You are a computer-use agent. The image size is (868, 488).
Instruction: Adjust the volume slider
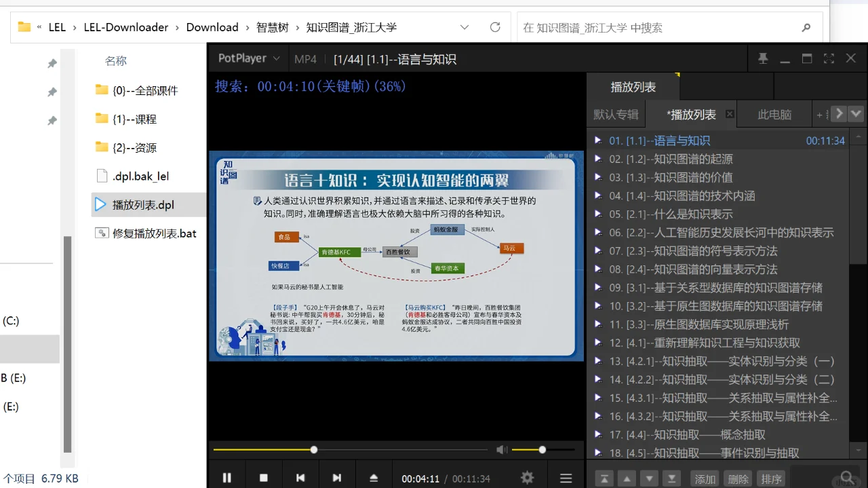point(543,449)
